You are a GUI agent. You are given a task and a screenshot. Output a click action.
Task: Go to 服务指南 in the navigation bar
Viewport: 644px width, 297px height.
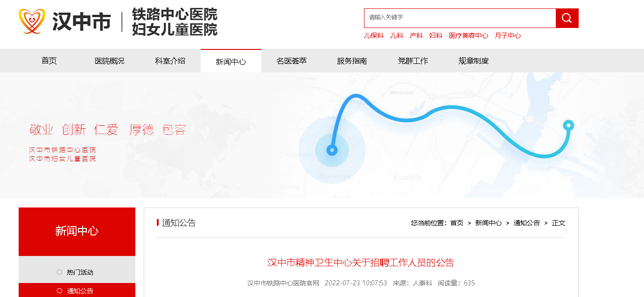[x=352, y=61]
